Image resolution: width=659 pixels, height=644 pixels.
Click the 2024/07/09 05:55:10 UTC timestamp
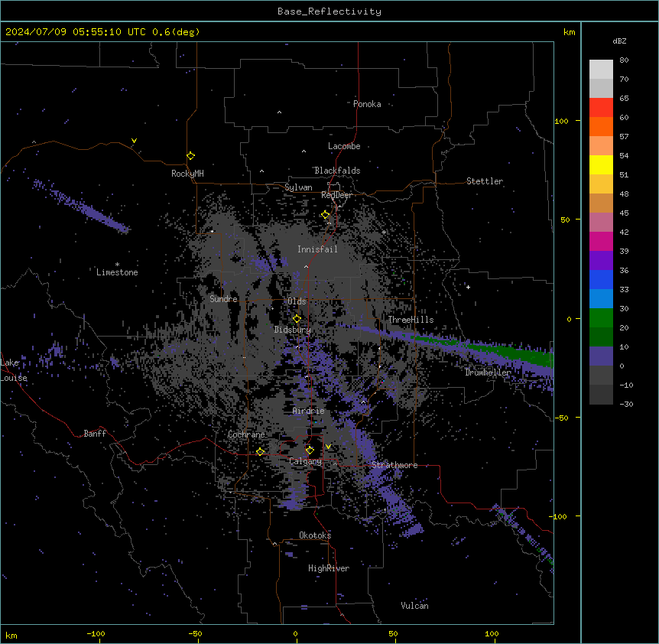pyautogui.click(x=76, y=32)
